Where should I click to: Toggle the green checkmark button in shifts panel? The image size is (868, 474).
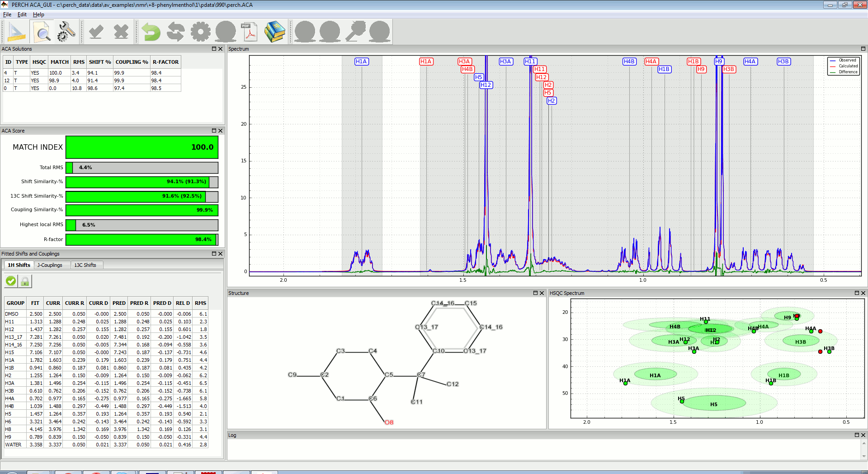[x=11, y=281]
